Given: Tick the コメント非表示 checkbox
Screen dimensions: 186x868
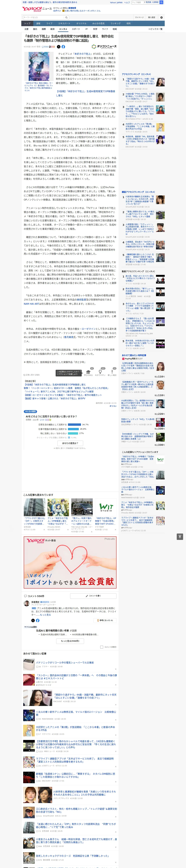Looking at the screenshot, I should pos(102,647).
